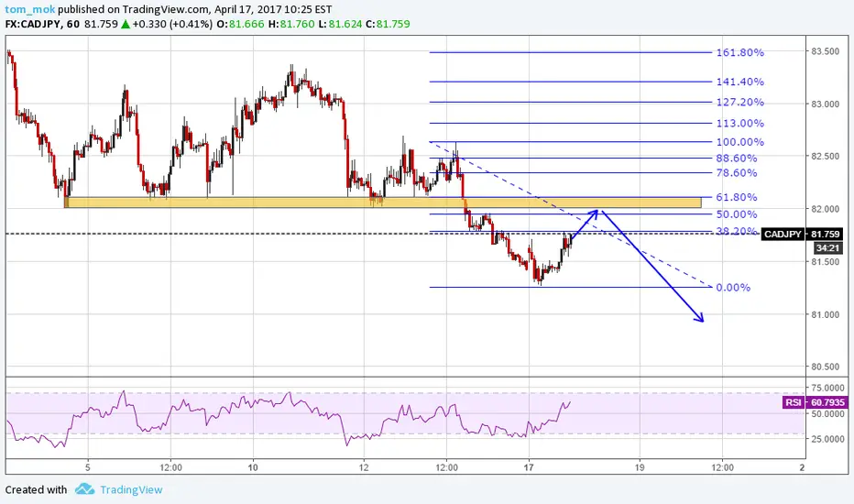Click the H:81.760 high value in header
This screenshot has width=854, height=504.
coord(293,24)
